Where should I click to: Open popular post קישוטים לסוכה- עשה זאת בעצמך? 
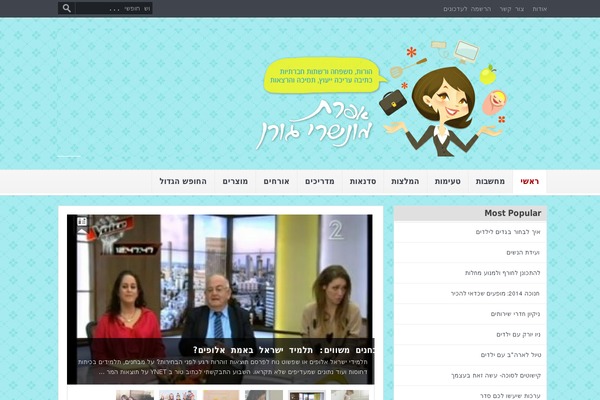pos(496,376)
